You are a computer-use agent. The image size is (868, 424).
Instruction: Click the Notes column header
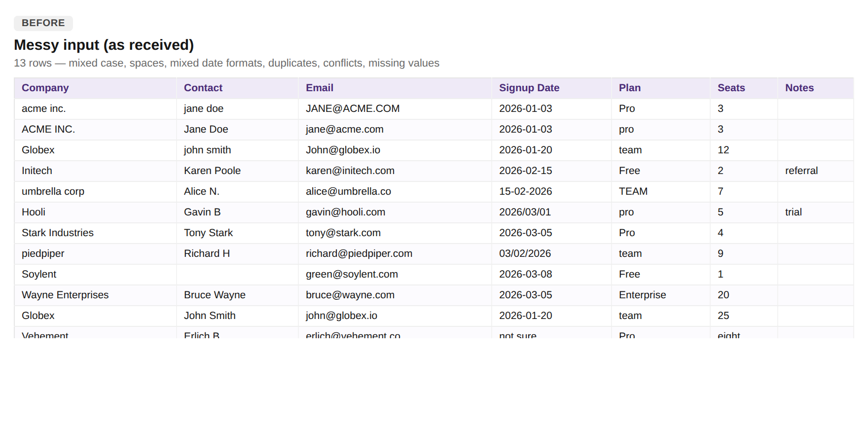pos(816,88)
